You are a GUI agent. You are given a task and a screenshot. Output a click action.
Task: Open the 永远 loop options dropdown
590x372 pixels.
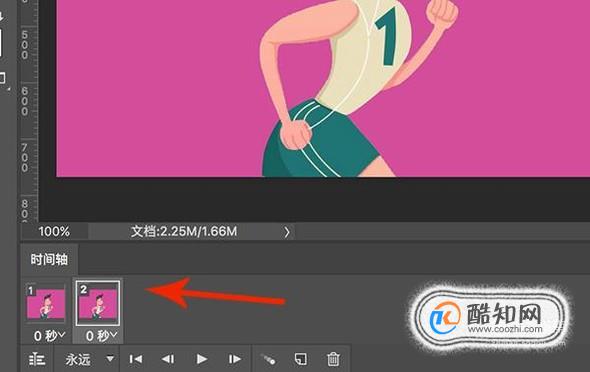point(89,359)
